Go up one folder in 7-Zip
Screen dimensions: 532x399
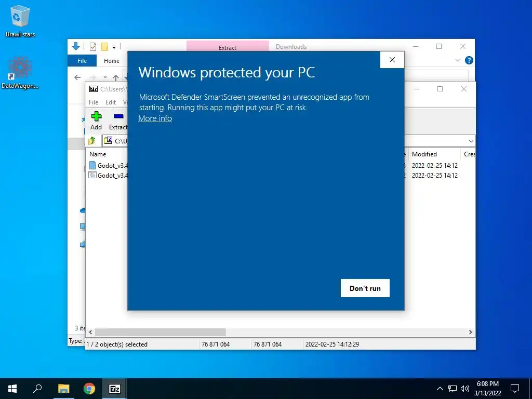tap(92, 140)
